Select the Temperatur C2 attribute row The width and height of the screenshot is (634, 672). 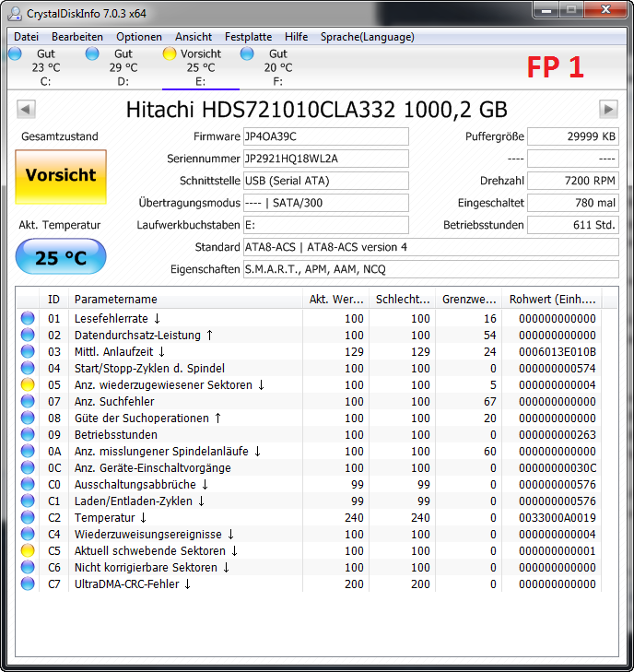click(x=309, y=518)
